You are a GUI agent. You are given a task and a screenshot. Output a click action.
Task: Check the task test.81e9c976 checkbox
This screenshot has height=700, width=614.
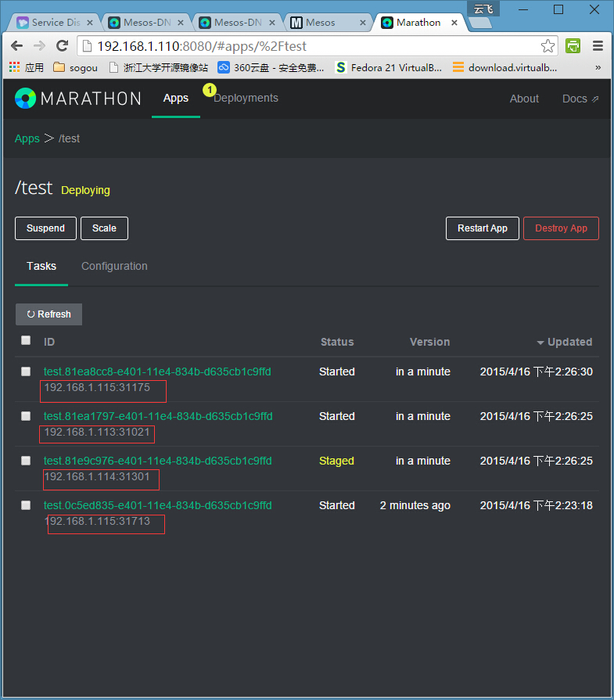(x=26, y=461)
